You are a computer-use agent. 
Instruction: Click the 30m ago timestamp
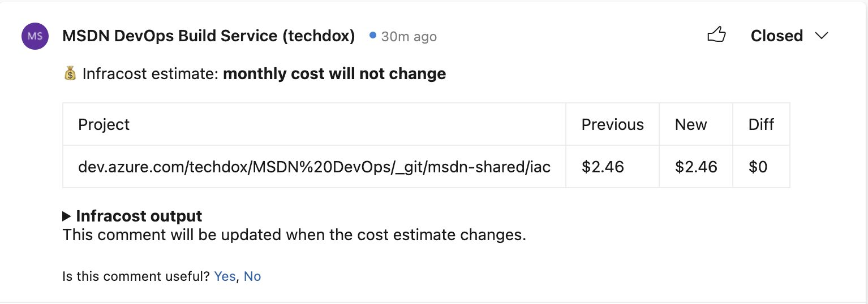point(409,37)
